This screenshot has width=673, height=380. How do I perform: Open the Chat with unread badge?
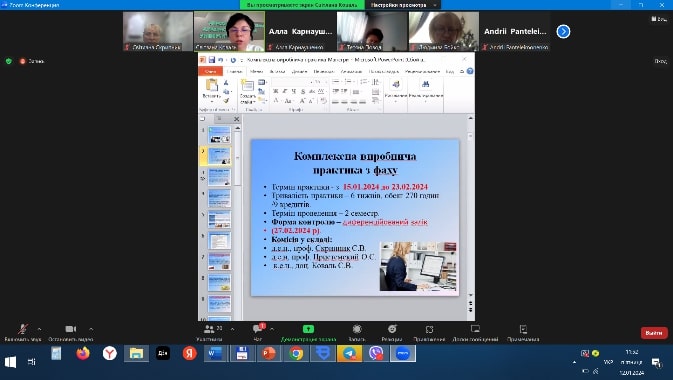coord(258,329)
